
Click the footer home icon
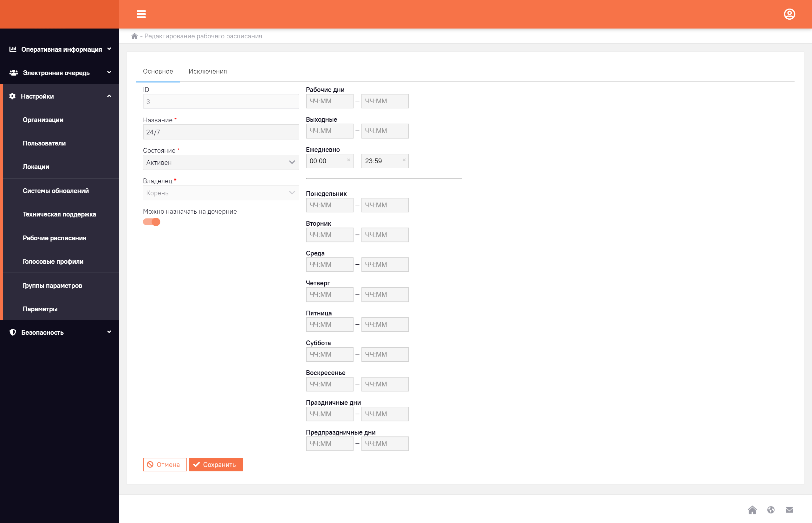pyautogui.click(x=752, y=510)
